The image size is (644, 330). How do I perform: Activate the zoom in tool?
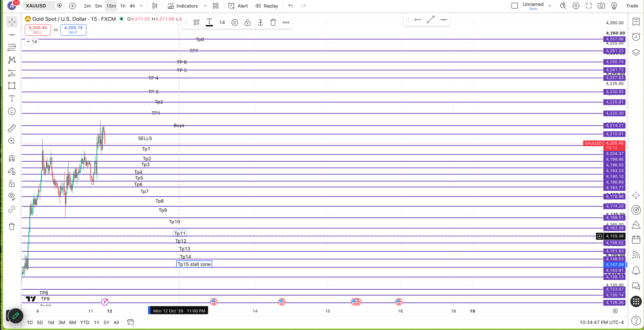coord(12,141)
